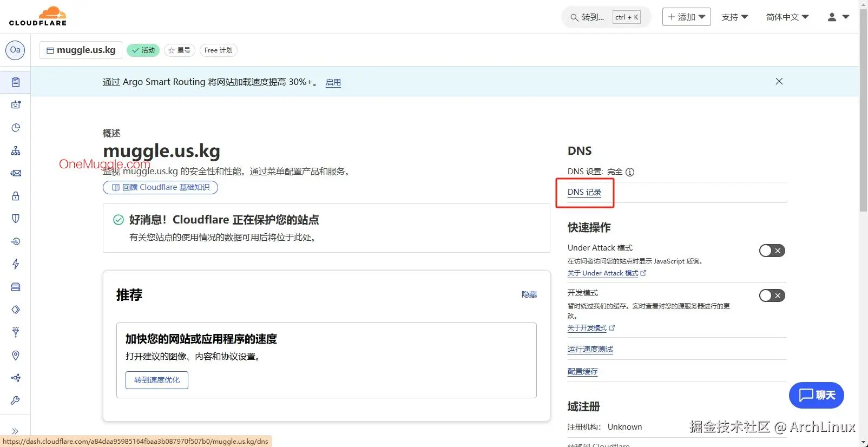Screen dimensions: 868x447
Task: Open Security shield icon in sidebar
Action: click(x=16, y=219)
